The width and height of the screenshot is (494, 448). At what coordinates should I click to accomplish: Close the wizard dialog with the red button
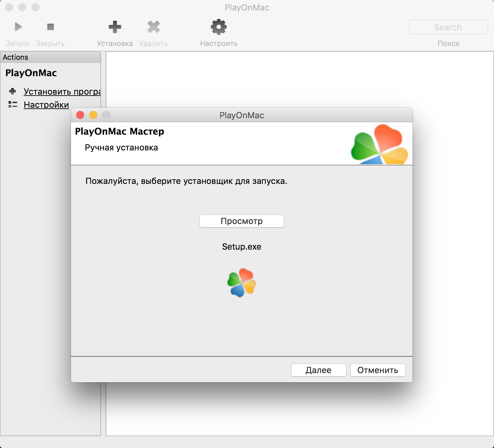pos(80,115)
